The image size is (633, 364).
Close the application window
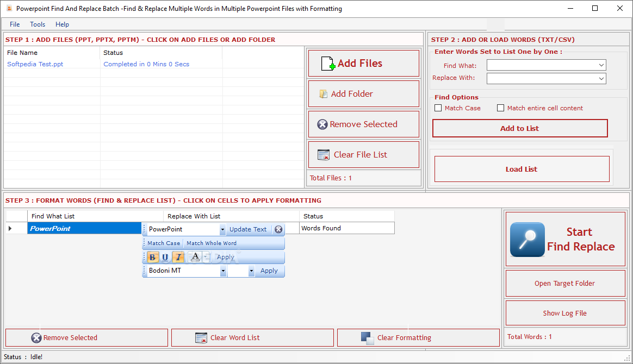[620, 9]
